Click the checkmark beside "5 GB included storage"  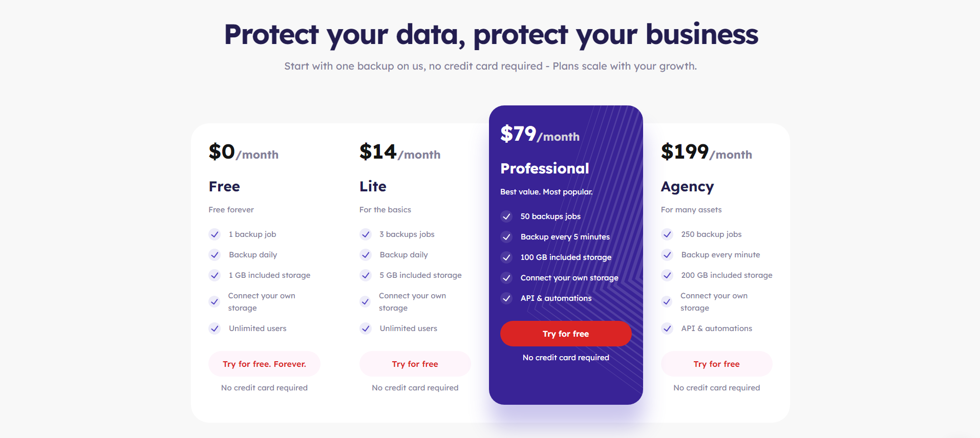pos(366,275)
